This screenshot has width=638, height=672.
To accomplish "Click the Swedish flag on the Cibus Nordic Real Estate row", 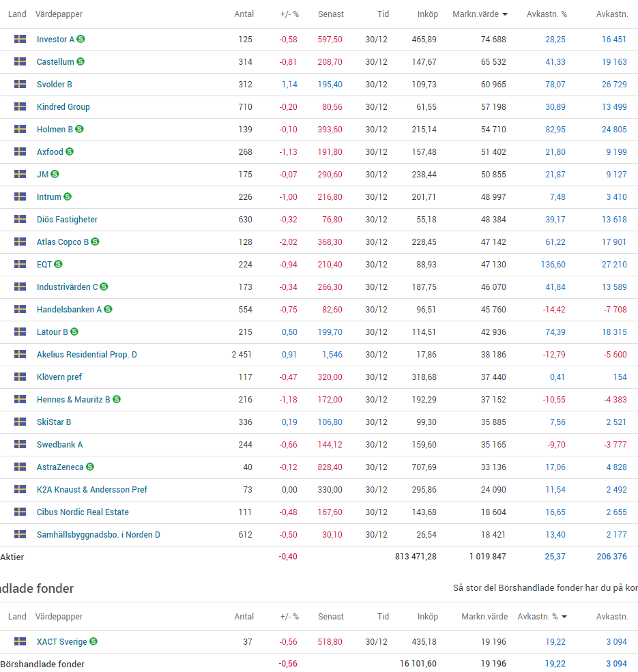I will [20, 512].
